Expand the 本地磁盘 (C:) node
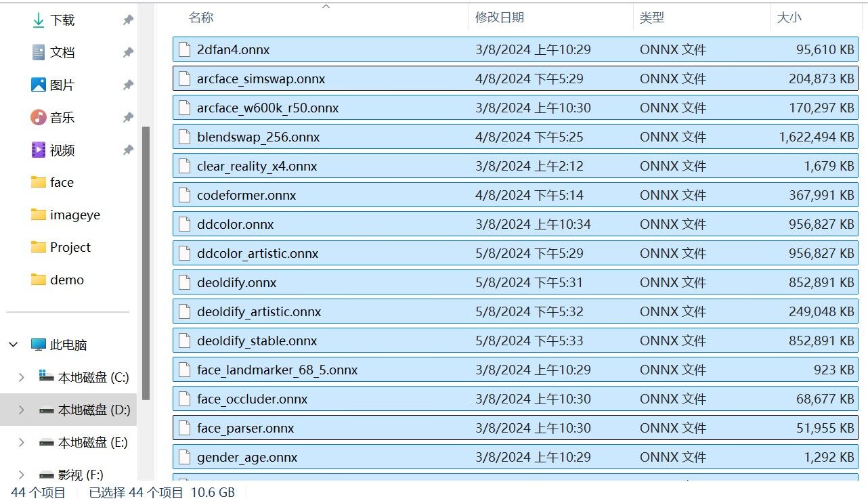 point(21,377)
